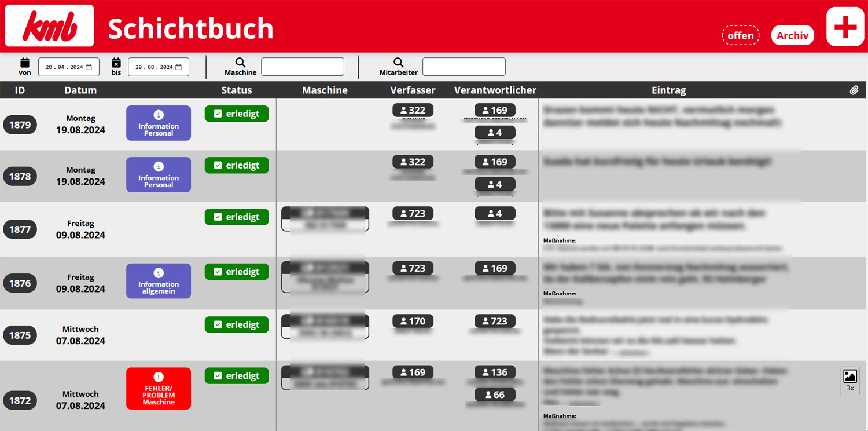
Task: Click the 'bis' calendar icon
Action: (116, 63)
